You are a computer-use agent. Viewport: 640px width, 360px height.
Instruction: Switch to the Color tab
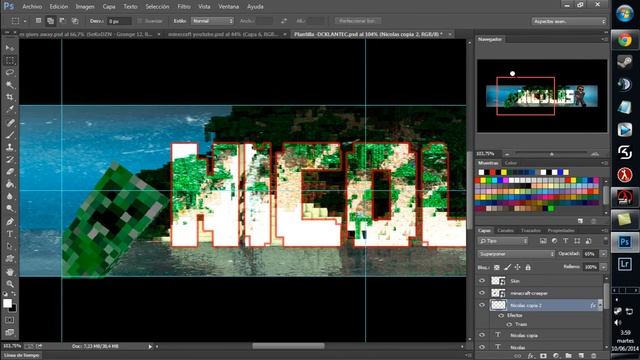pos(511,163)
